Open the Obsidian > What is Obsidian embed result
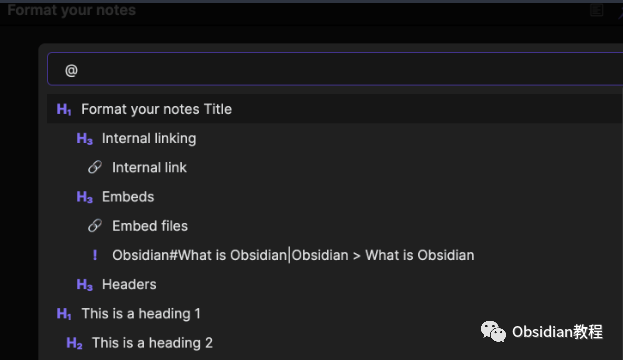The height and width of the screenshot is (360, 623). (335, 255)
